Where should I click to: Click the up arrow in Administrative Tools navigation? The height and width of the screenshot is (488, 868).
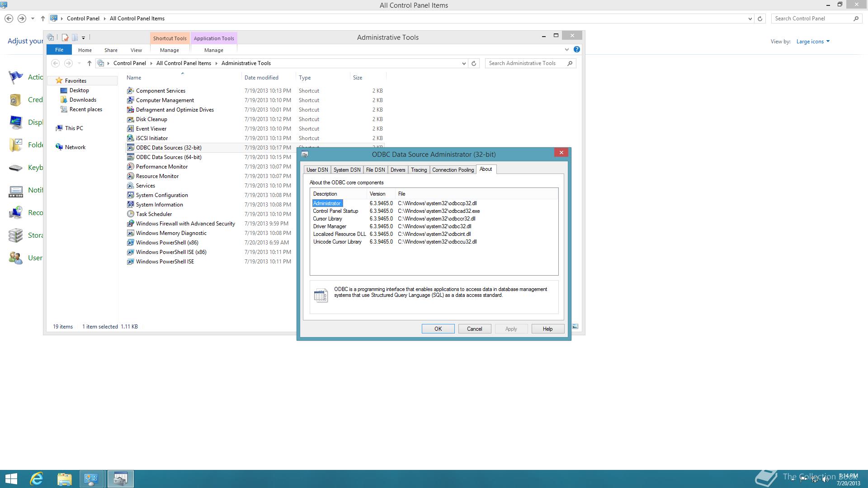coord(89,63)
